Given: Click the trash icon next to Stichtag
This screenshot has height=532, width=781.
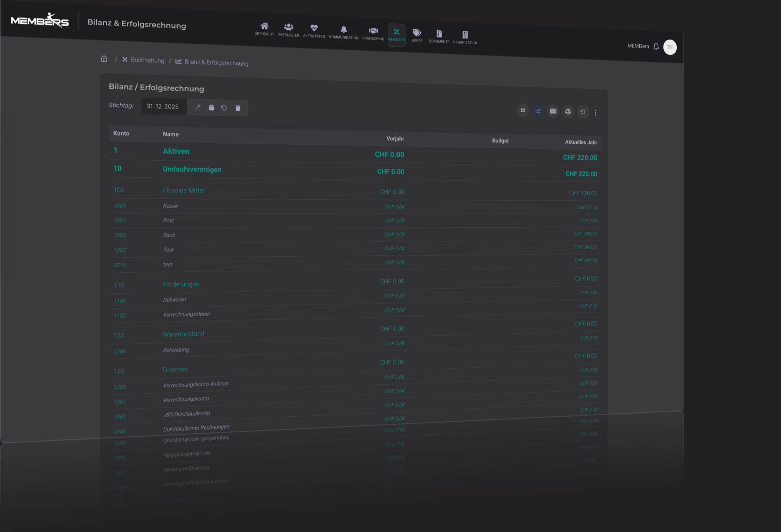Looking at the screenshot, I should tap(238, 108).
